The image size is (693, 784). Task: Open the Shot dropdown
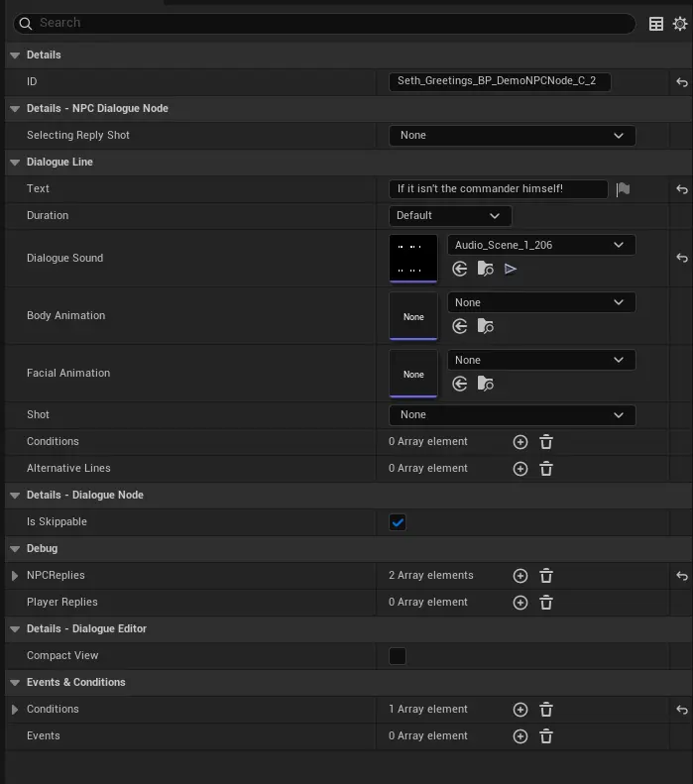512,415
